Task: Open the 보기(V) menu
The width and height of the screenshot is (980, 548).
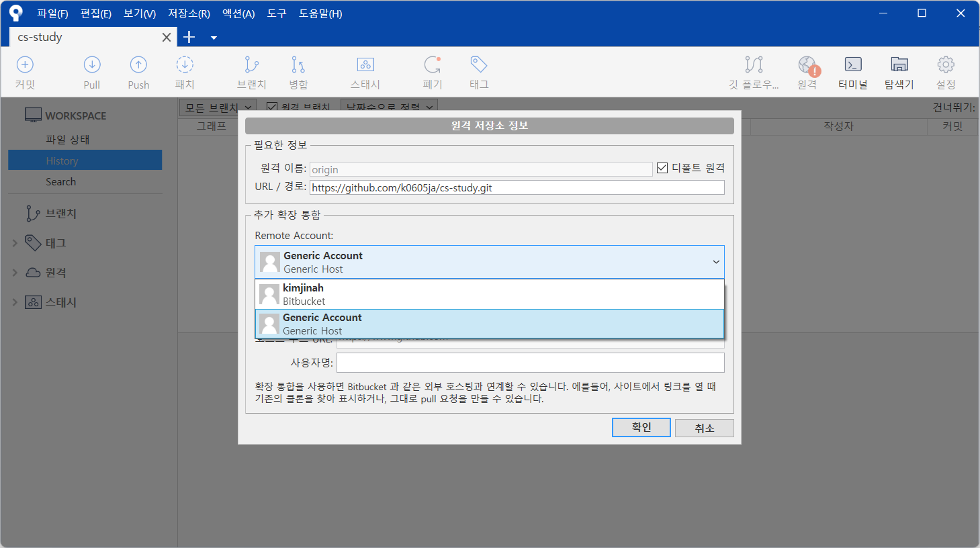Action: 140,13
